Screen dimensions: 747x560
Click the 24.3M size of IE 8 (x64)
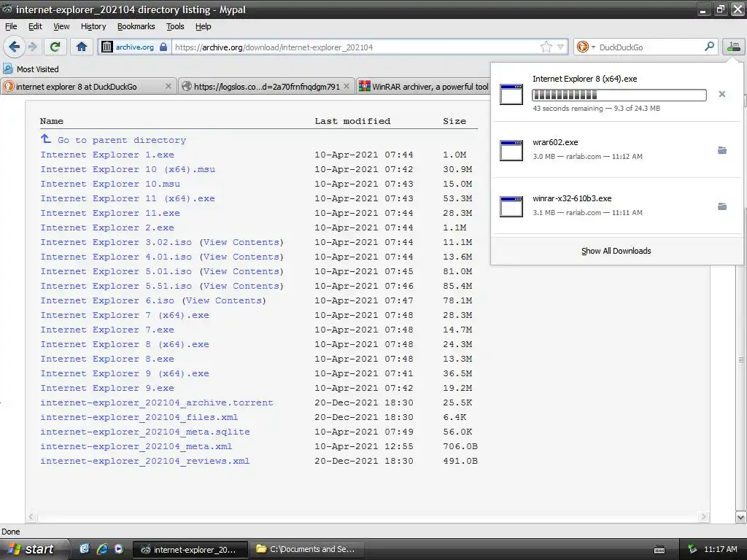(x=457, y=344)
